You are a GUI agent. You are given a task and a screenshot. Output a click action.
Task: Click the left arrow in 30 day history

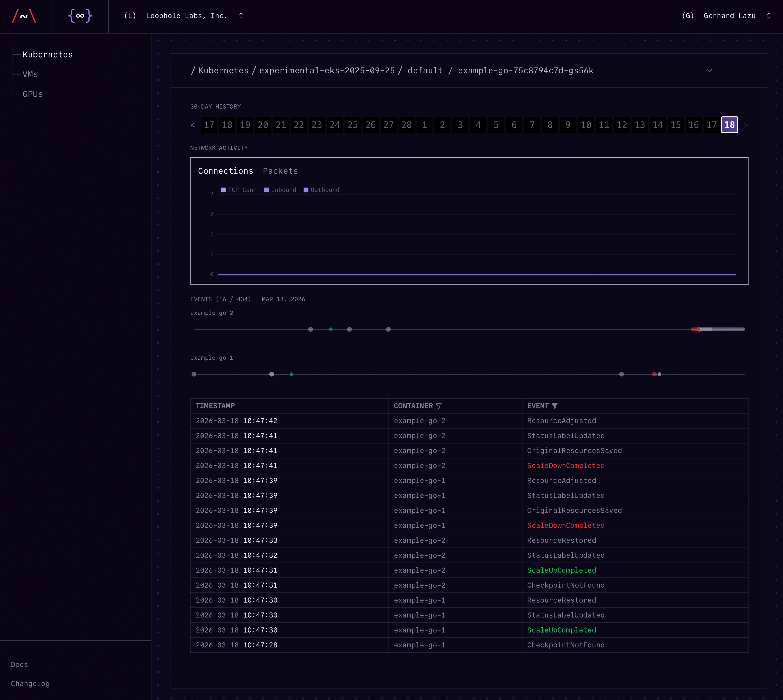pos(193,125)
